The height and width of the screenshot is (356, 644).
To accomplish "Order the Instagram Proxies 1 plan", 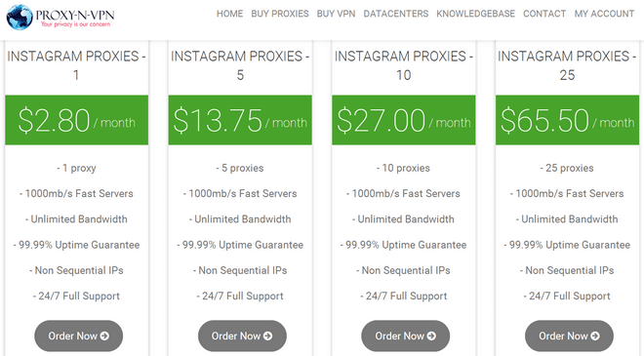I will [78, 336].
